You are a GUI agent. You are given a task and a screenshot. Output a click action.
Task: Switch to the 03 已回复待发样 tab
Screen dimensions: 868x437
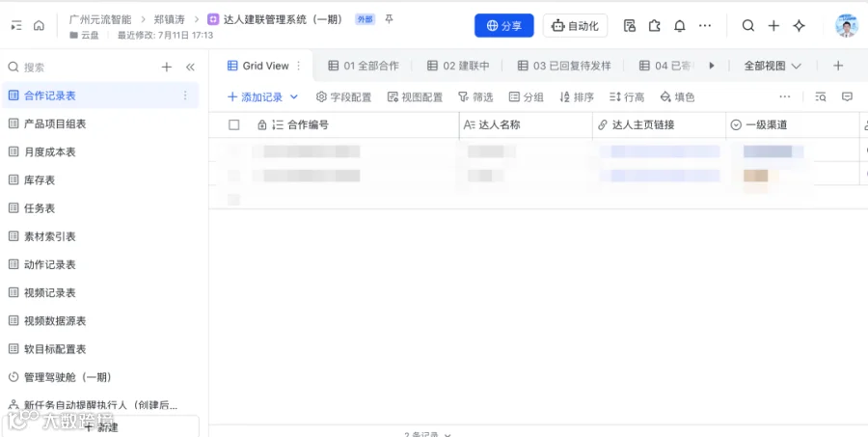coord(564,66)
